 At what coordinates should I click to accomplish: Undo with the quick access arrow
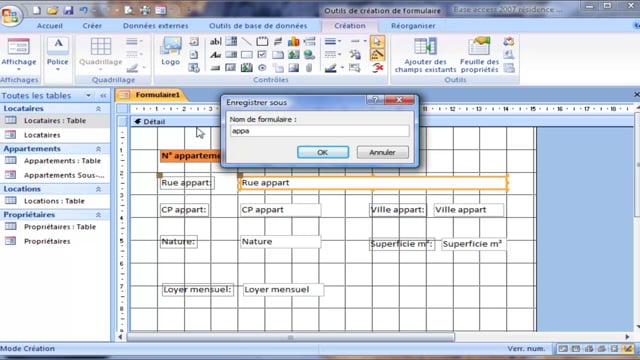click(84, 10)
